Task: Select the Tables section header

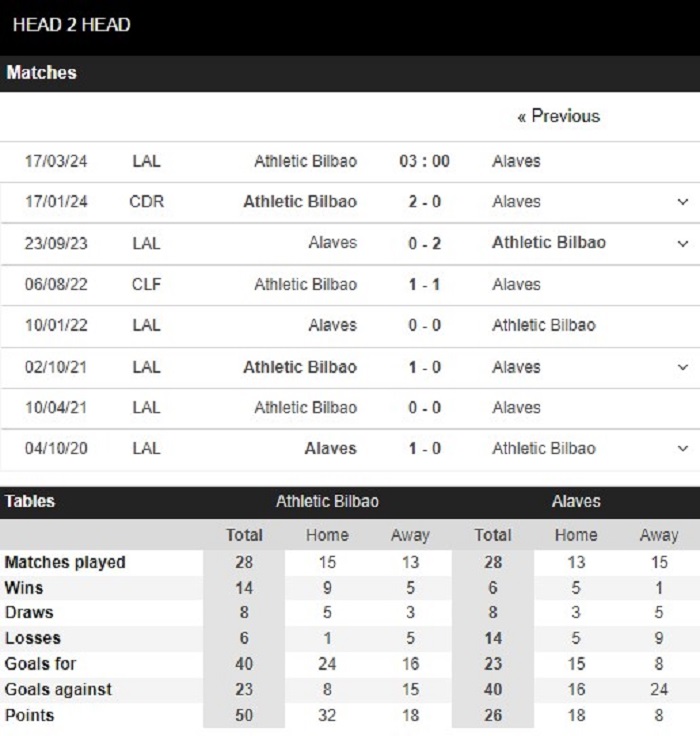Action: pos(30,501)
